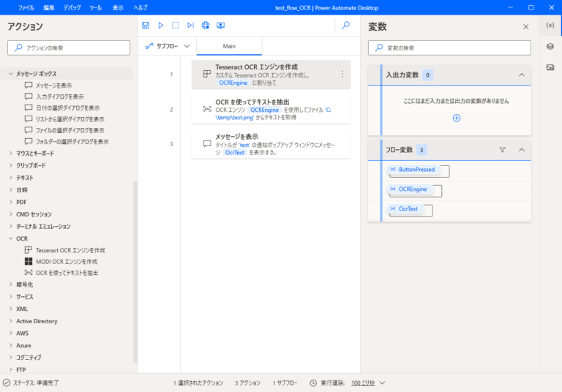Select the OcrText flow variable
Screen dimensions: 562x392
tap(405, 208)
